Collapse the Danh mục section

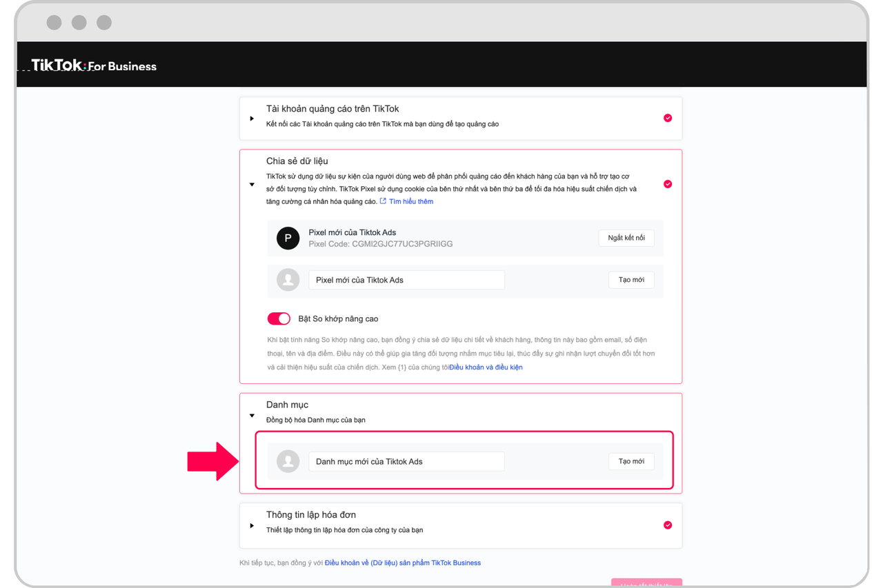pos(252,415)
